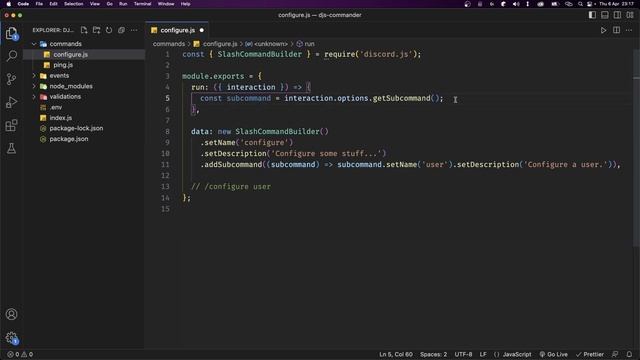Click the Prettier status item
The image size is (640, 360).
click(590, 354)
